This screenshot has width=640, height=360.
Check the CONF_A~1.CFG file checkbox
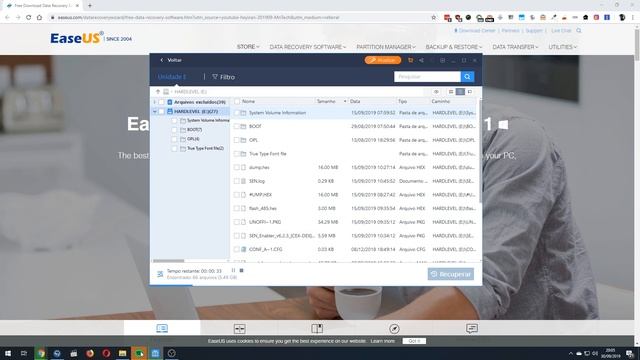pyautogui.click(x=237, y=249)
